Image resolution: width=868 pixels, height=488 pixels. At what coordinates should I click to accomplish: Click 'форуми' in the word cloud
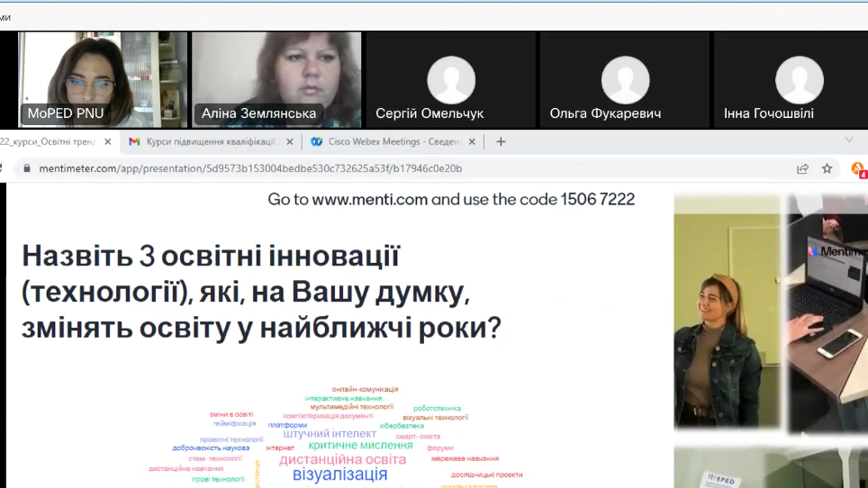(440, 448)
